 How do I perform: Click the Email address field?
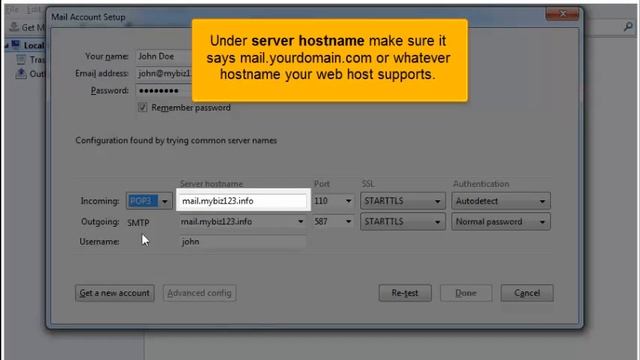[164, 73]
